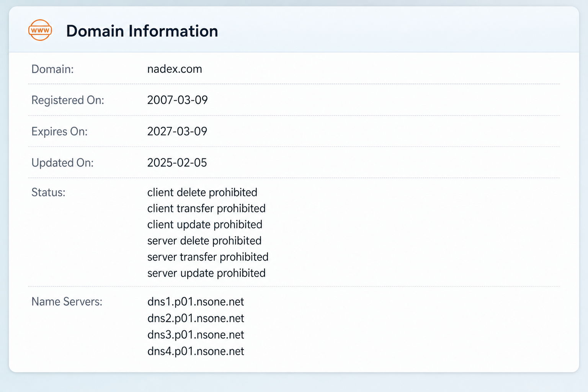Select name server dns4.p01.nsone.net
The width and height of the screenshot is (588, 392).
(x=196, y=351)
